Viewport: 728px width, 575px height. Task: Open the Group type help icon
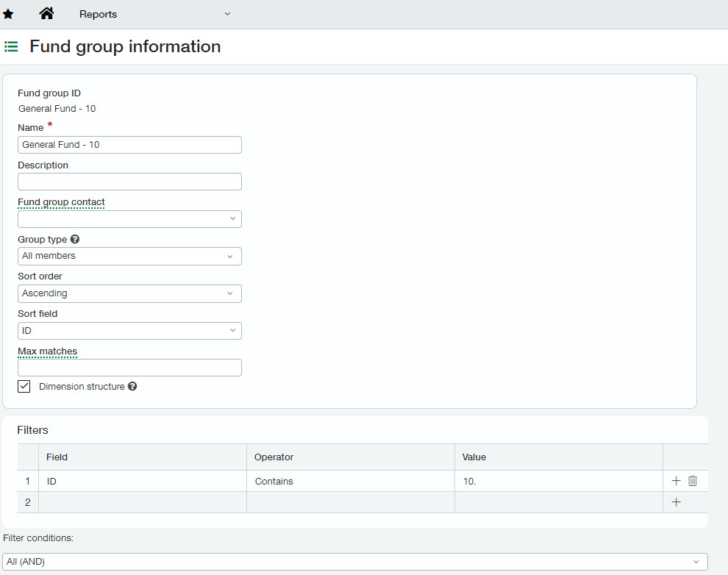click(x=75, y=238)
